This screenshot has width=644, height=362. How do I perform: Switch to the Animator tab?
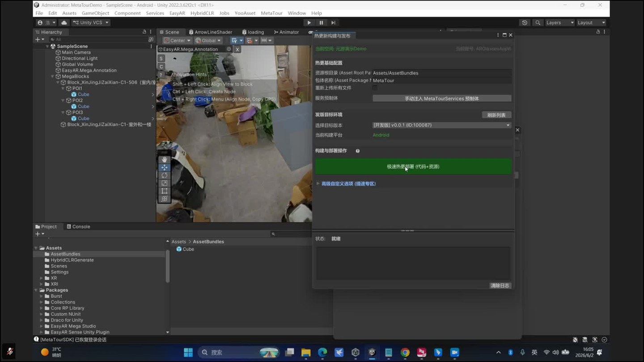click(286, 32)
